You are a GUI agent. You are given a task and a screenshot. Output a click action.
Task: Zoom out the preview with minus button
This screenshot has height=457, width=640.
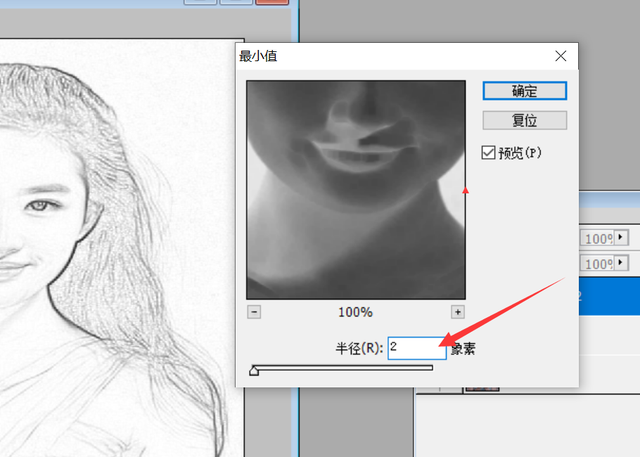click(x=254, y=312)
